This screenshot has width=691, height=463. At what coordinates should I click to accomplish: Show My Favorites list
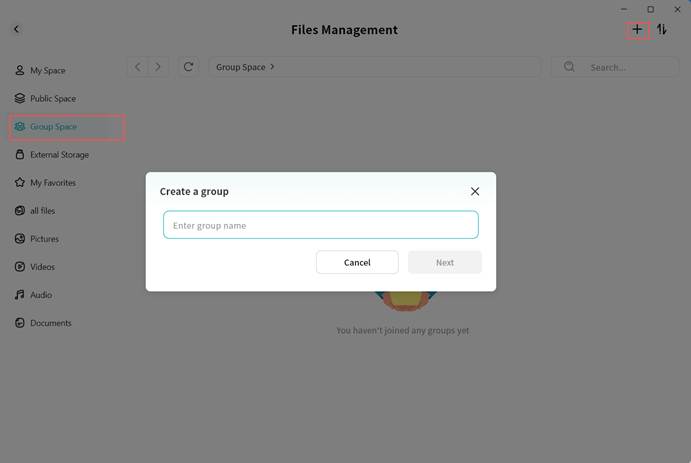(x=52, y=183)
